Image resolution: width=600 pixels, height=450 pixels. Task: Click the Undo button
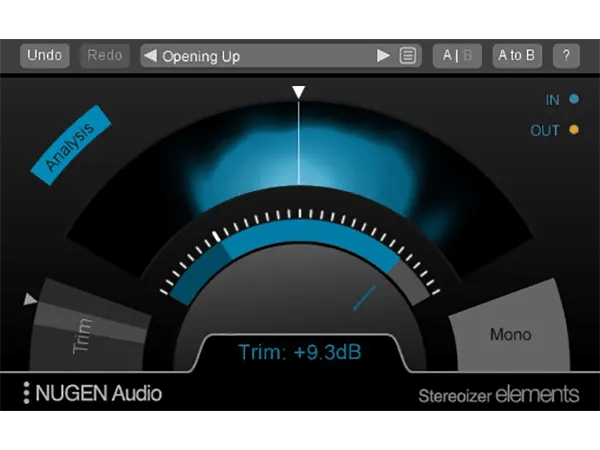(44, 55)
